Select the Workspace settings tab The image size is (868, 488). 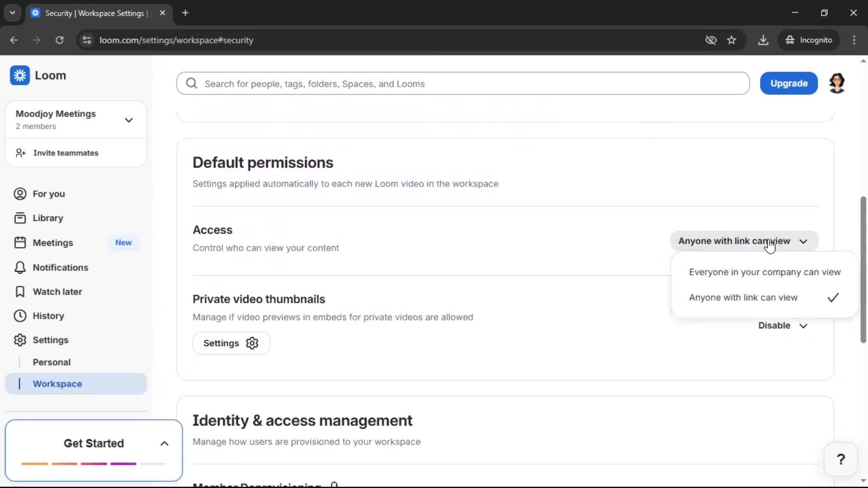click(x=57, y=384)
